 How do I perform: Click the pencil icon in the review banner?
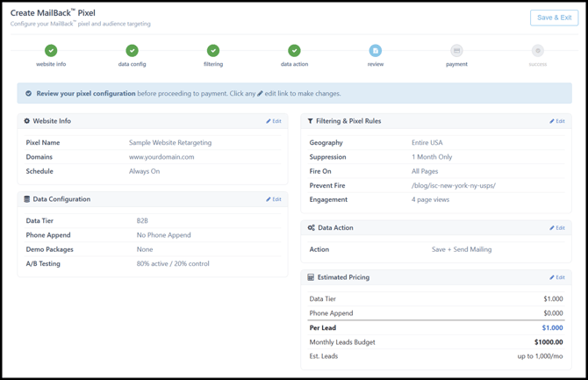tap(260, 94)
